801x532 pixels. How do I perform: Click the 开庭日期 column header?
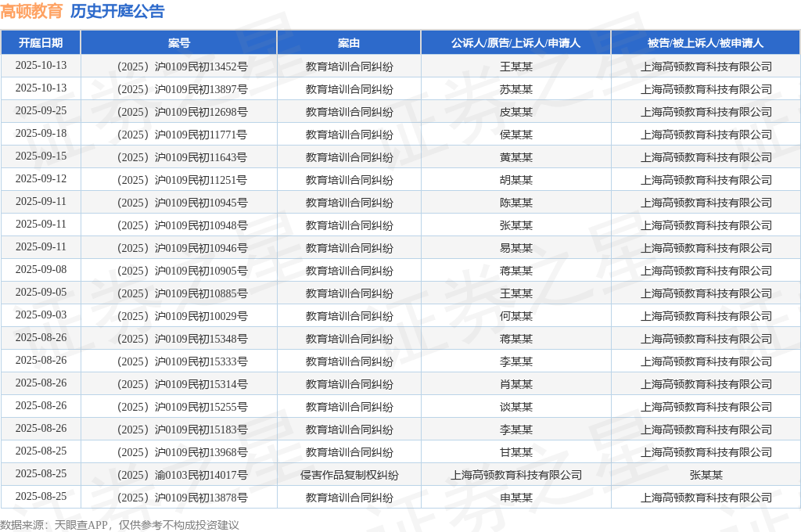click(x=41, y=43)
